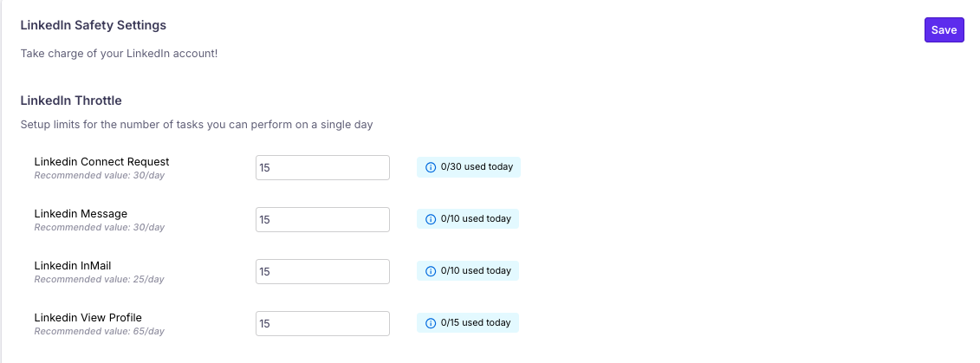Click the Linkedin InMail label
The width and height of the screenshot is (980, 363).
point(73,265)
